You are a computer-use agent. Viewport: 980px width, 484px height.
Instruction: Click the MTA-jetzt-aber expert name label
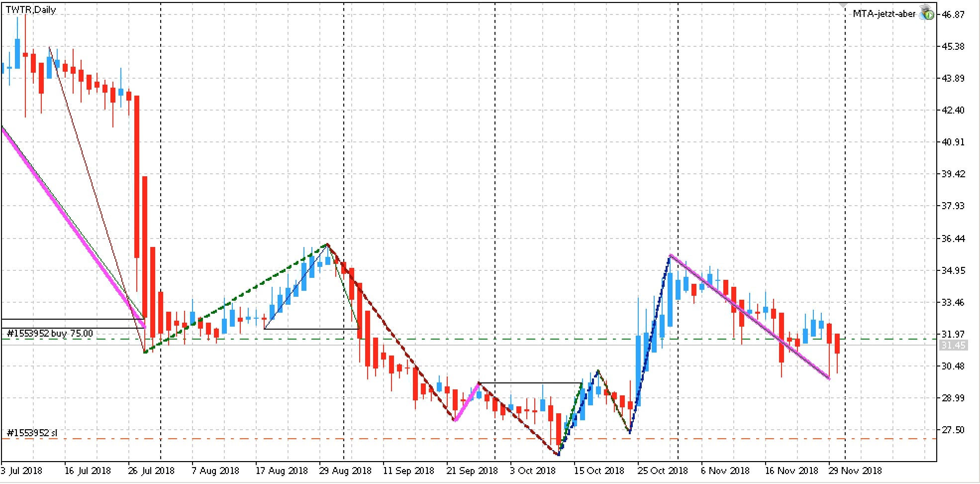coord(883,14)
